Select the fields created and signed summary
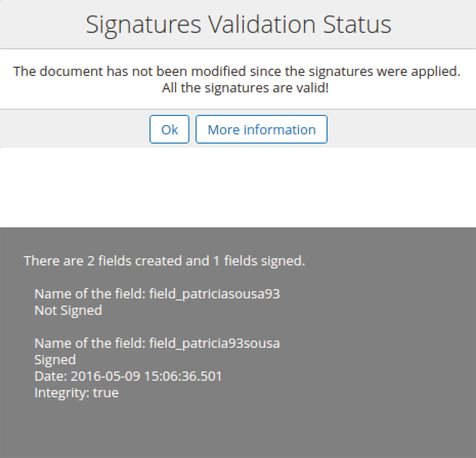The height and width of the screenshot is (458, 476). 164,261
